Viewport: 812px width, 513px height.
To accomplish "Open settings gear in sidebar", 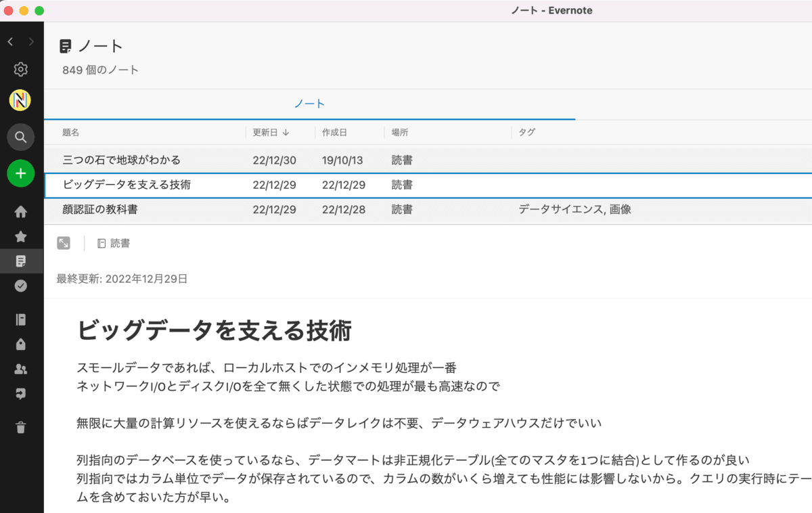I will (21, 69).
